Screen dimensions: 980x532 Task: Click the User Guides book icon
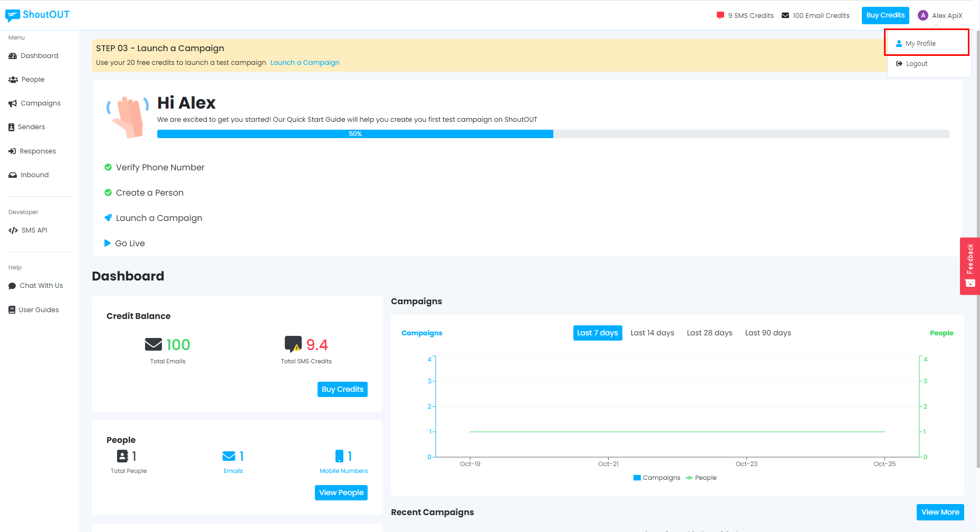pos(12,309)
